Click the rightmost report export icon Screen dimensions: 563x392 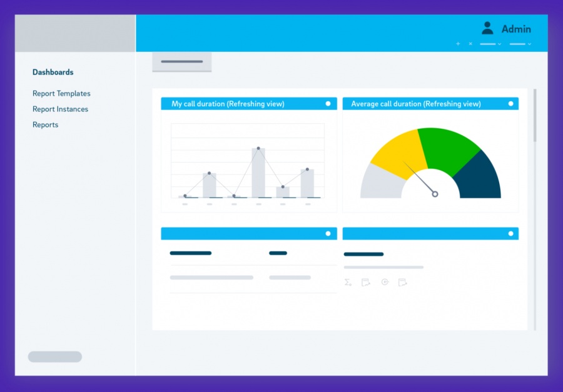403,282
